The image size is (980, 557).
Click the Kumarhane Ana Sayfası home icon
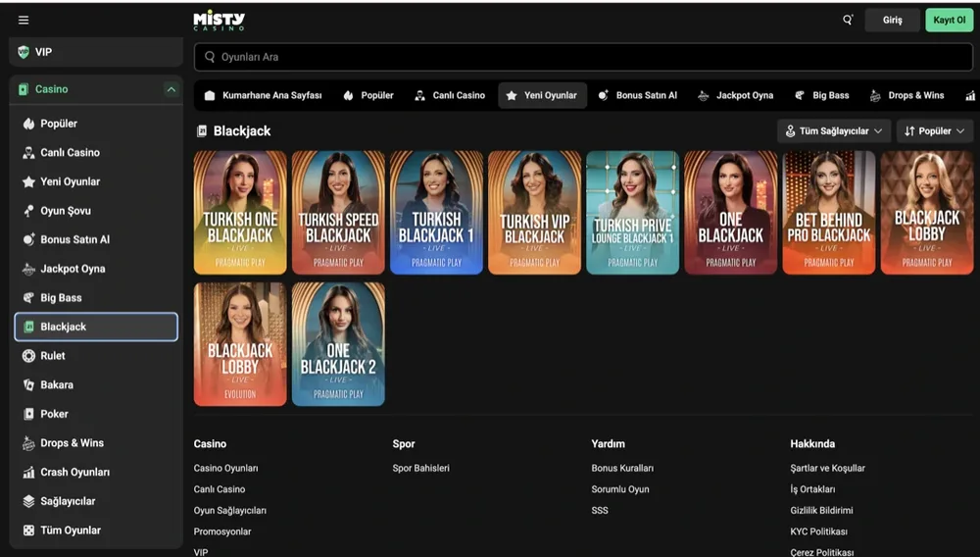[x=210, y=96]
